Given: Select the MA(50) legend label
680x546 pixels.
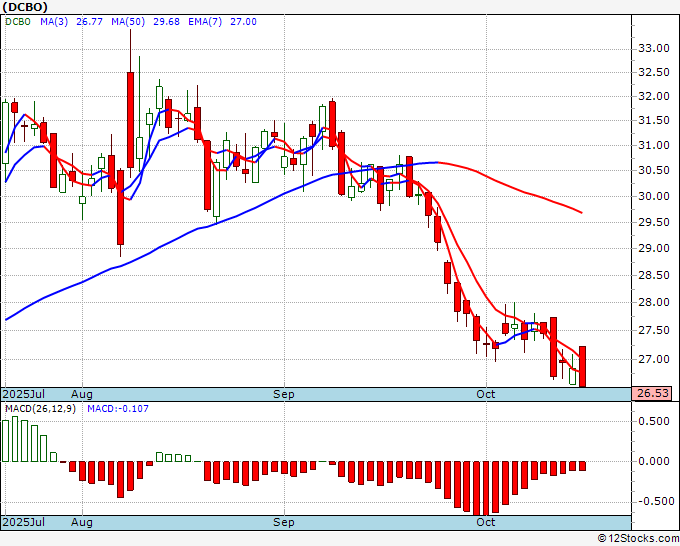Looking at the screenshot, I should (x=128, y=22).
